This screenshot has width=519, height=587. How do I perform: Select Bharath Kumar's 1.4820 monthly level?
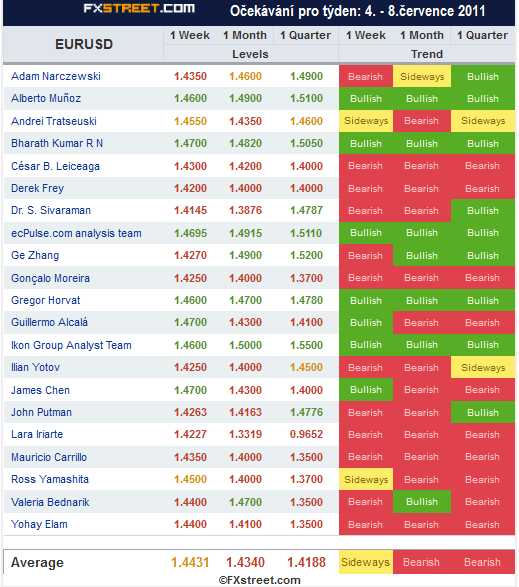point(245,143)
